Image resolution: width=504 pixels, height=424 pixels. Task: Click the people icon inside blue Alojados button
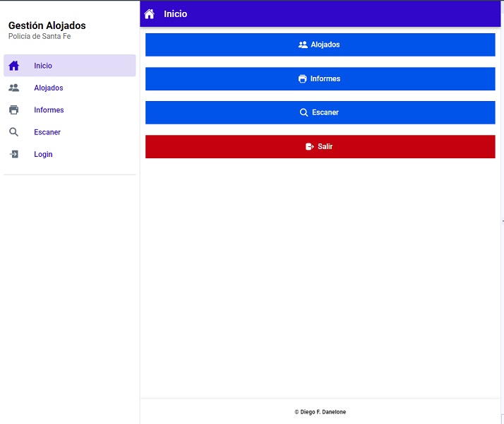point(303,45)
